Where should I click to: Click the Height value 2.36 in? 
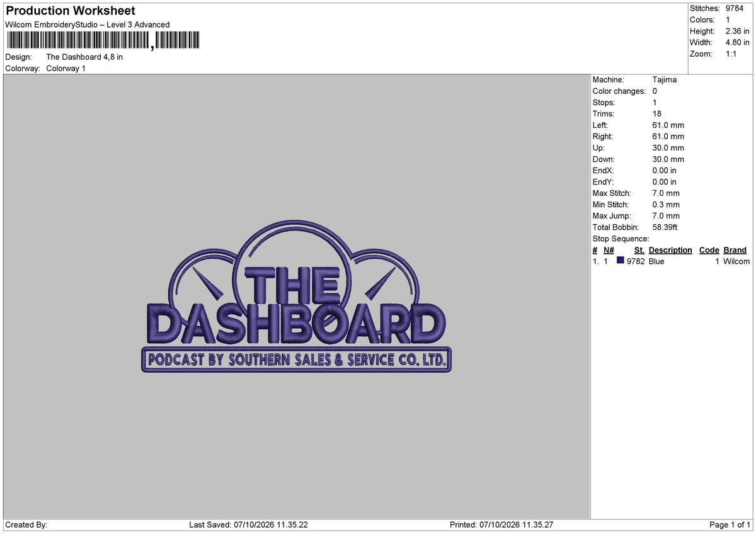click(x=737, y=31)
